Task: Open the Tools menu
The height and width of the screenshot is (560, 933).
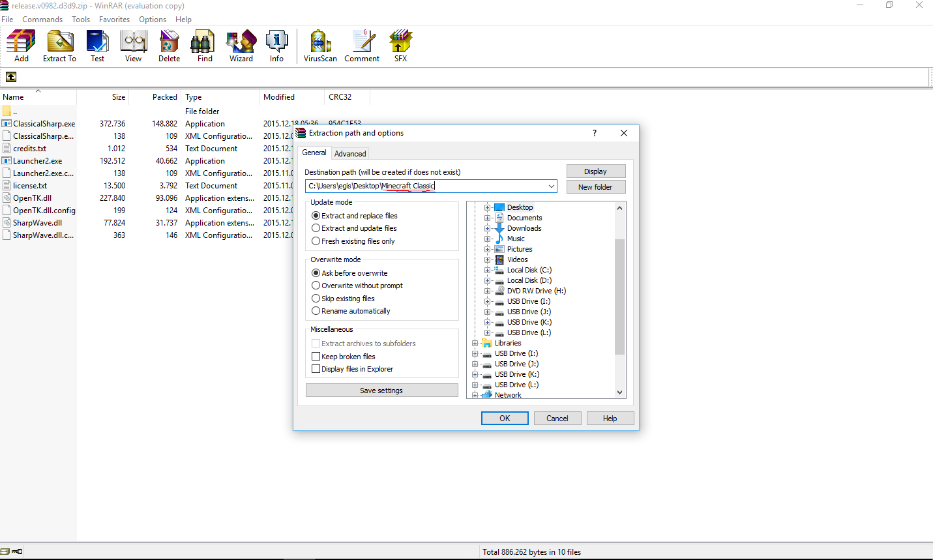Action: tap(81, 20)
